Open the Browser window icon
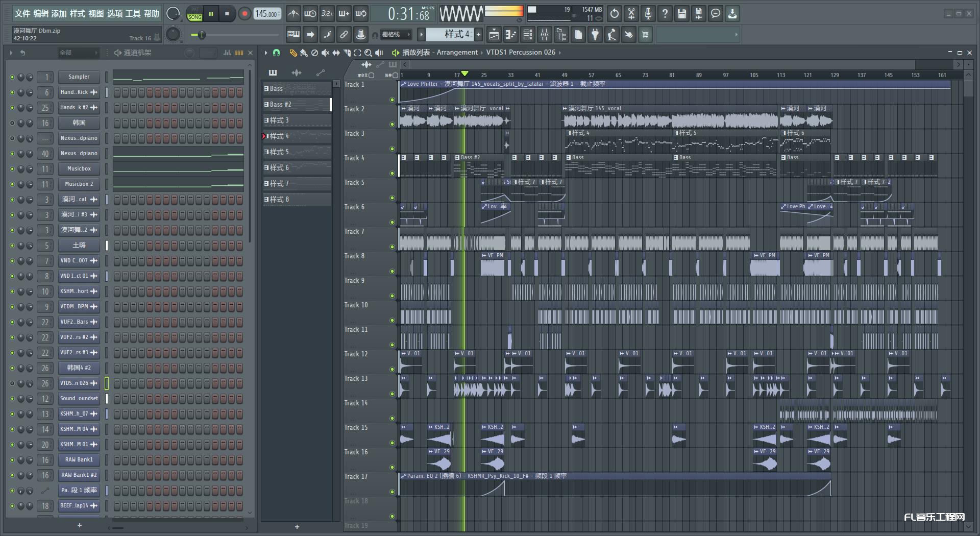Screen dimensions: 980x536 [561, 35]
